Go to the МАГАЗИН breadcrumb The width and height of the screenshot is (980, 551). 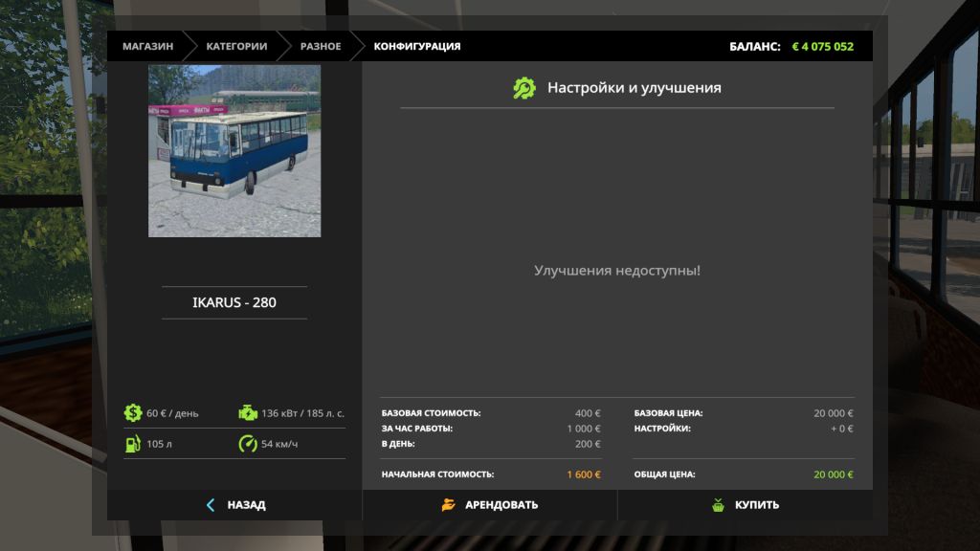[147, 46]
